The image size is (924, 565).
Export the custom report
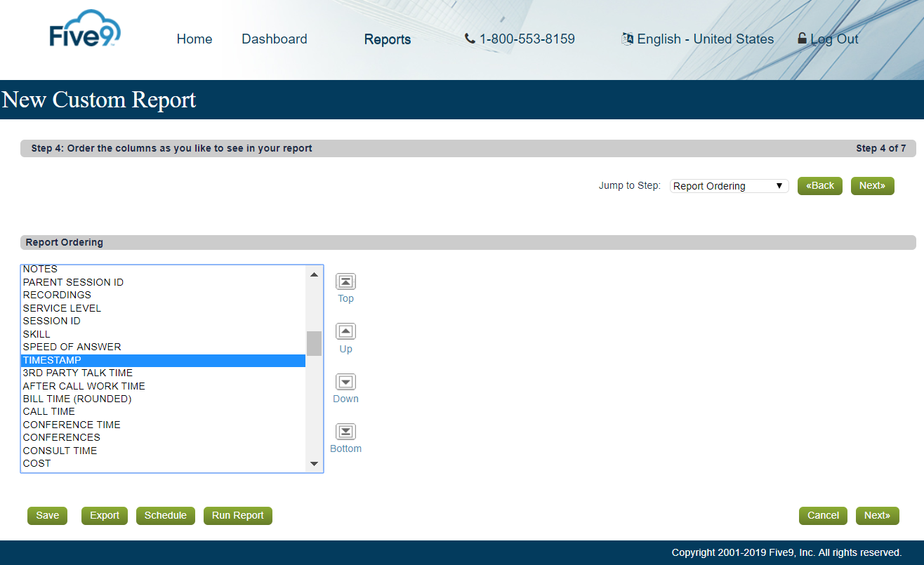pos(104,515)
